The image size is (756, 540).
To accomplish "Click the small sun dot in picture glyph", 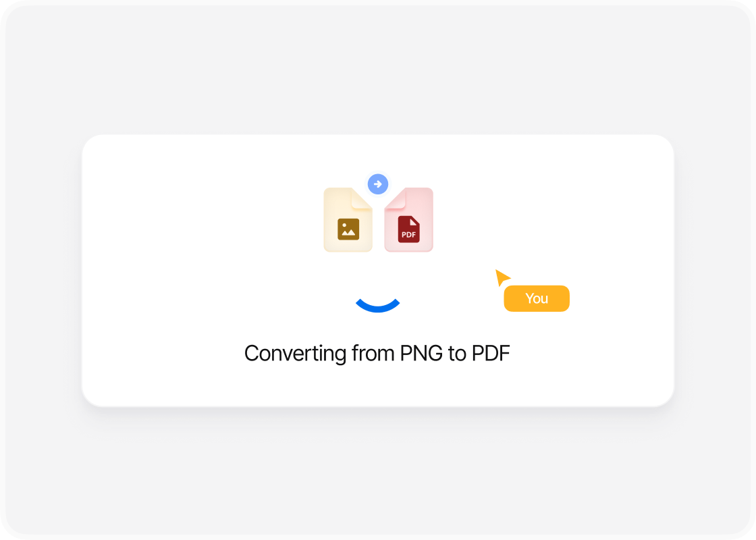I will 344,225.
